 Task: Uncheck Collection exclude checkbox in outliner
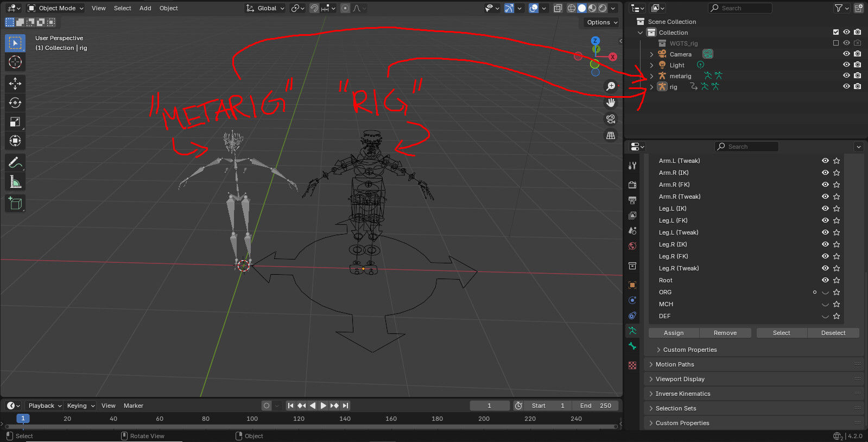[x=836, y=32]
